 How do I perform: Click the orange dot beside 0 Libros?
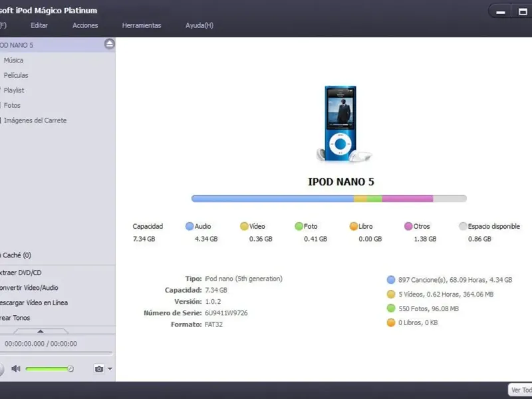[391, 323]
